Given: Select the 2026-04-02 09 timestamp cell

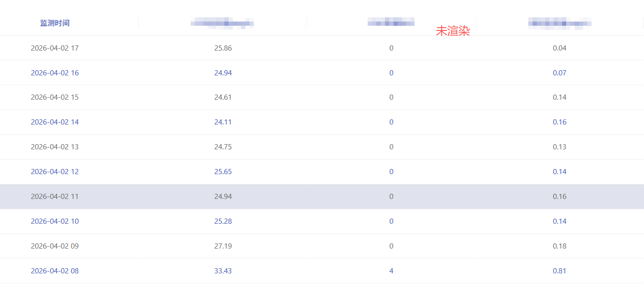Looking at the screenshot, I should point(55,246).
